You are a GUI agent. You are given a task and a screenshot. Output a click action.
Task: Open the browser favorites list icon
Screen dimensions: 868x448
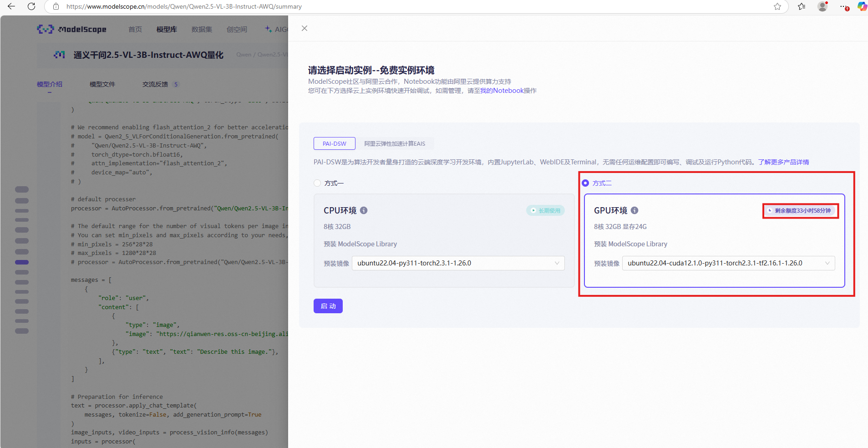pos(802,6)
